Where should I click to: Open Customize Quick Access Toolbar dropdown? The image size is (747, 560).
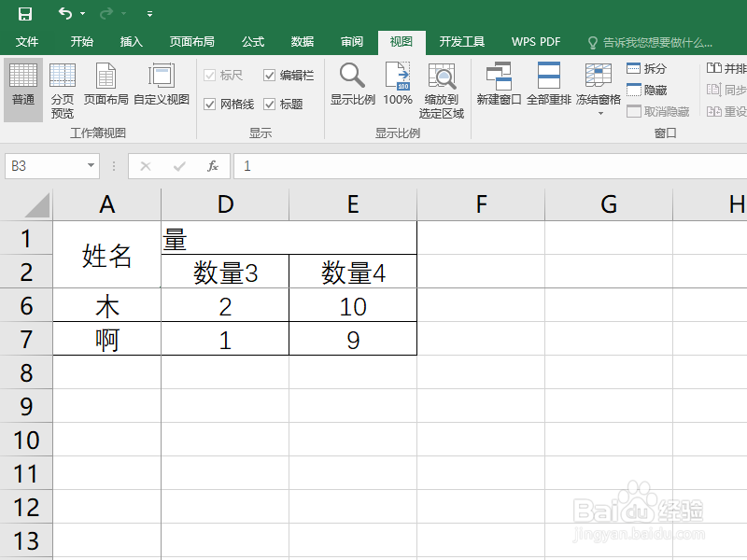tap(149, 14)
